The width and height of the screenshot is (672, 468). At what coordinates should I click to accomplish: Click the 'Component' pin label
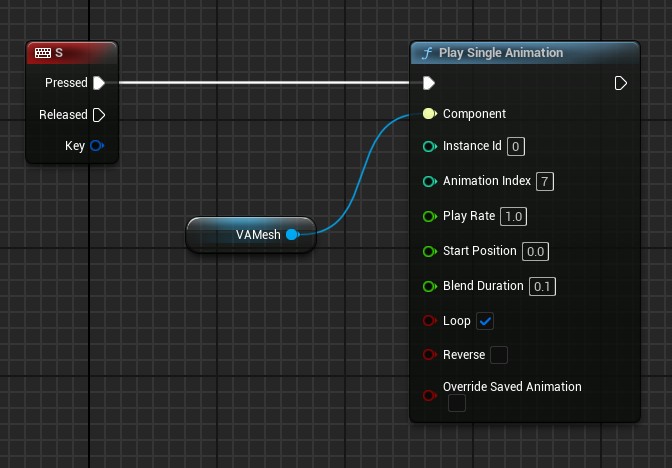(474, 114)
